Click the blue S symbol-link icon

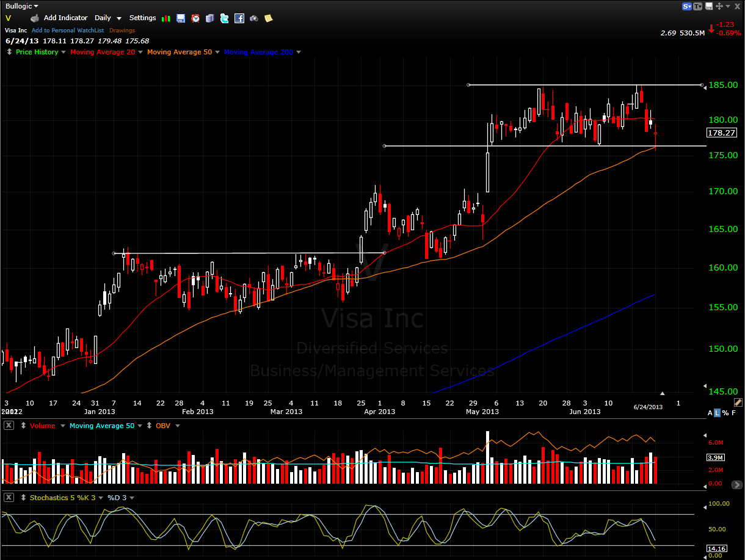pos(687,6)
